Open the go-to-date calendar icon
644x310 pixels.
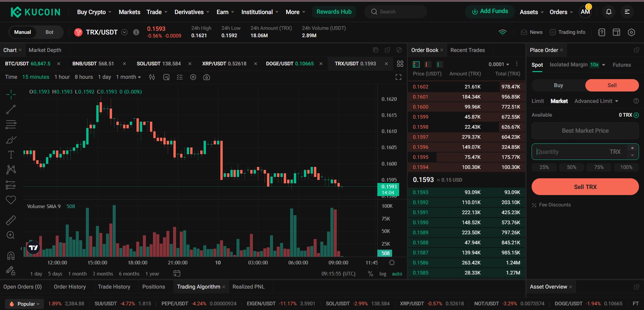tap(177, 273)
